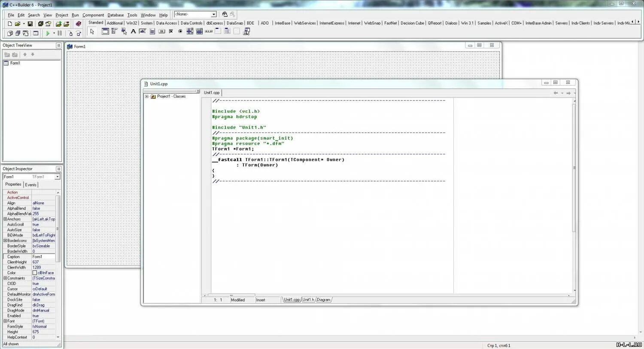
Task: Click the Toggle Form/Unit icon
Action: pyautogui.click(x=26, y=33)
